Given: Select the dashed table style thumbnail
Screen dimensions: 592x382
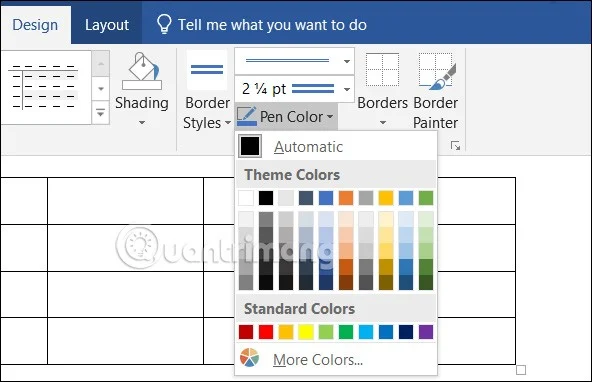Looking at the screenshot, I should 46,87.
